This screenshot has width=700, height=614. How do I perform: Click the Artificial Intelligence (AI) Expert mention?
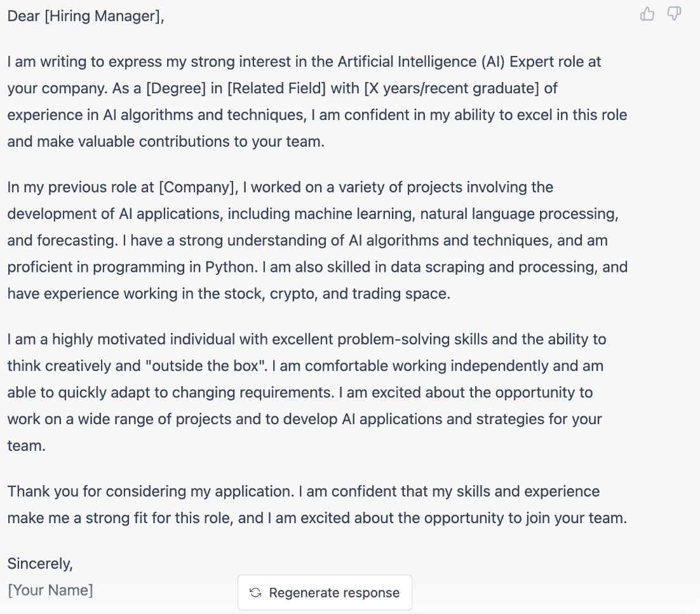445,62
